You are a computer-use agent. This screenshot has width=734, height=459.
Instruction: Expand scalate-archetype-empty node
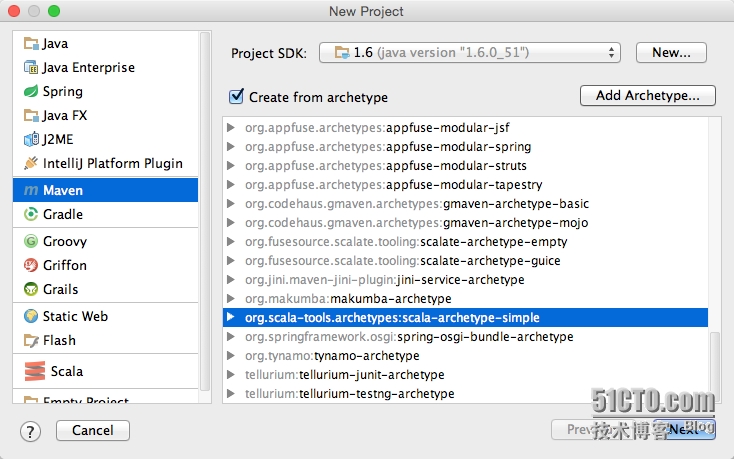pos(230,241)
